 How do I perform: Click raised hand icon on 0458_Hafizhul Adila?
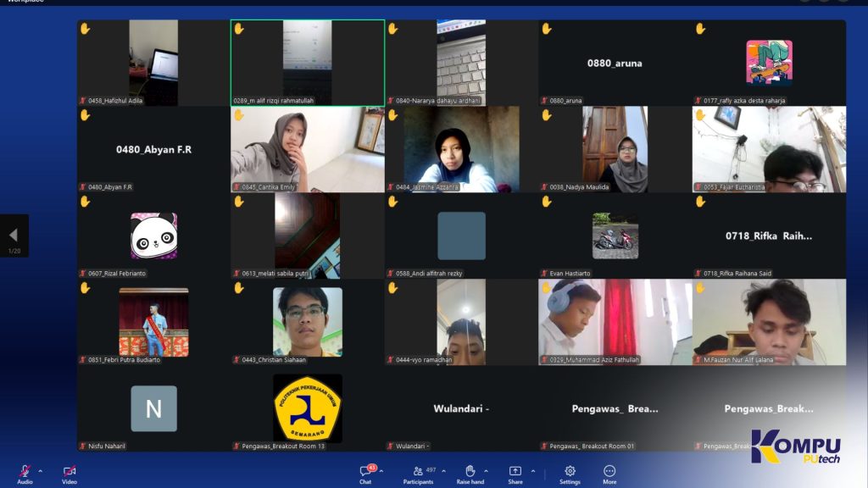click(x=86, y=29)
